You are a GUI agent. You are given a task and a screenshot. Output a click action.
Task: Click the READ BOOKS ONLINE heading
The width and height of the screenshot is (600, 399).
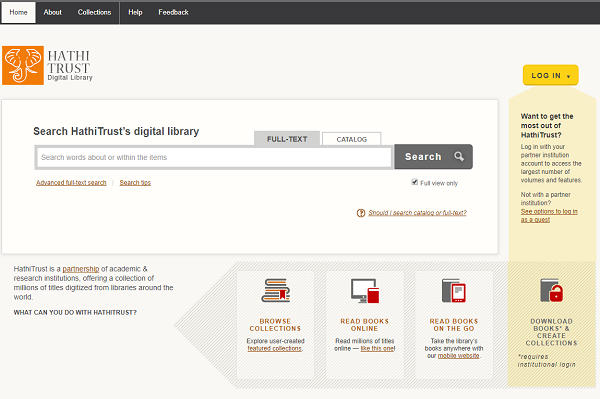point(364,325)
